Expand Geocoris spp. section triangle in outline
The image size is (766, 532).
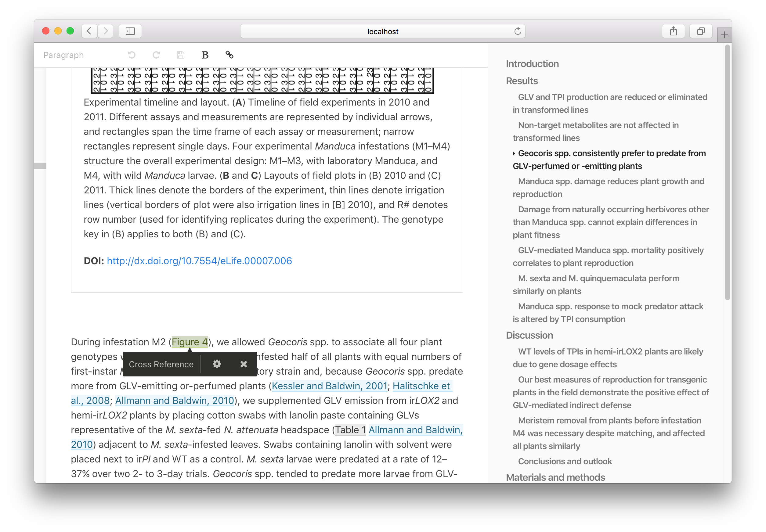pos(514,153)
